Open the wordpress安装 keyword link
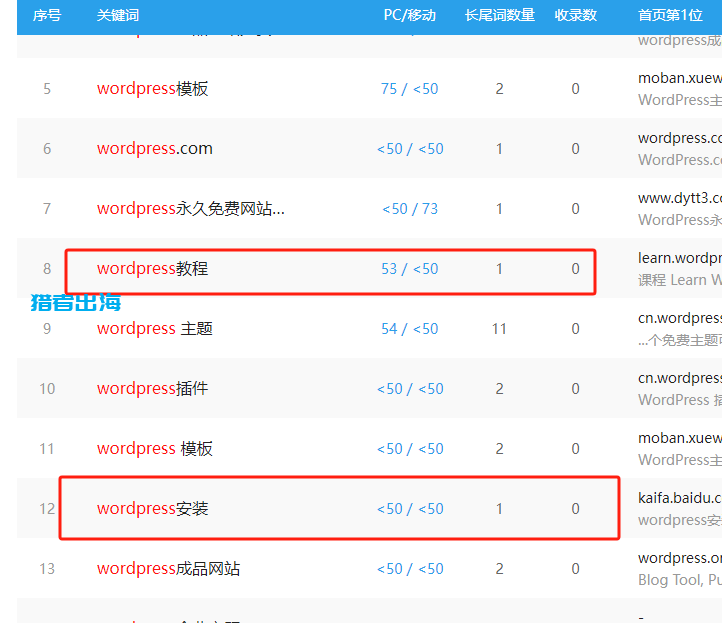Viewport: 722px width, 623px height. [x=152, y=509]
